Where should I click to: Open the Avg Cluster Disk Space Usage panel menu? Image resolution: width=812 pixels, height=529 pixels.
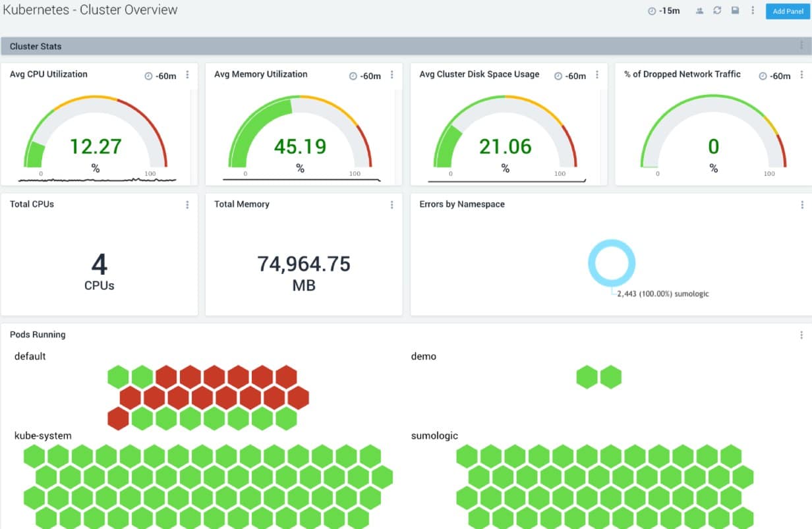click(597, 75)
